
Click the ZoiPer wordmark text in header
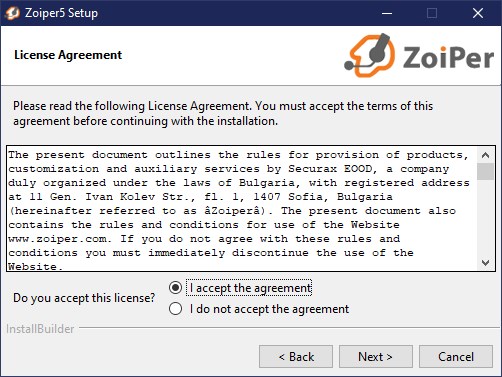pyautogui.click(x=448, y=57)
